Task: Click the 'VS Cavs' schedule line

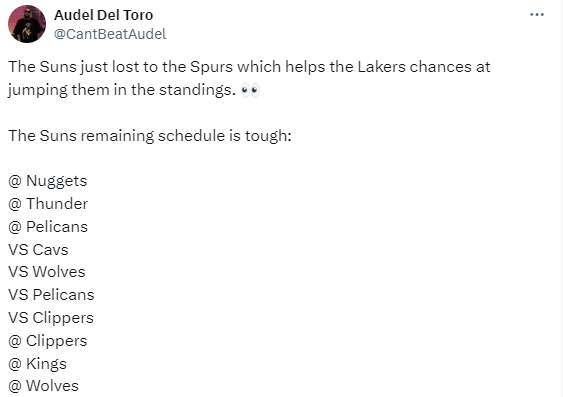Action: (x=38, y=250)
